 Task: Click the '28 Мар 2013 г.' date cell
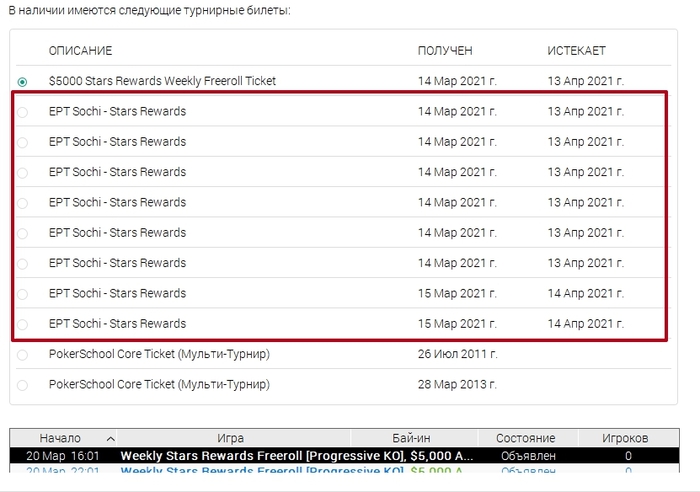point(457,384)
